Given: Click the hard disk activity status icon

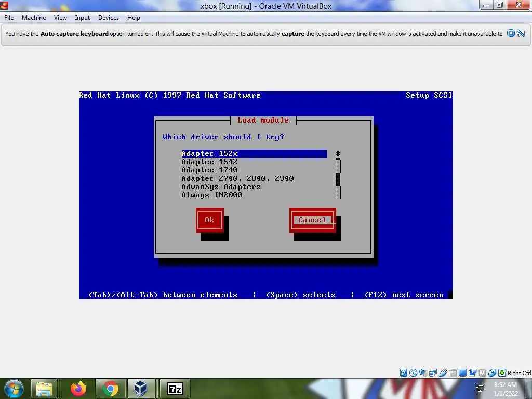Looking at the screenshot, I should pos(403,373).
